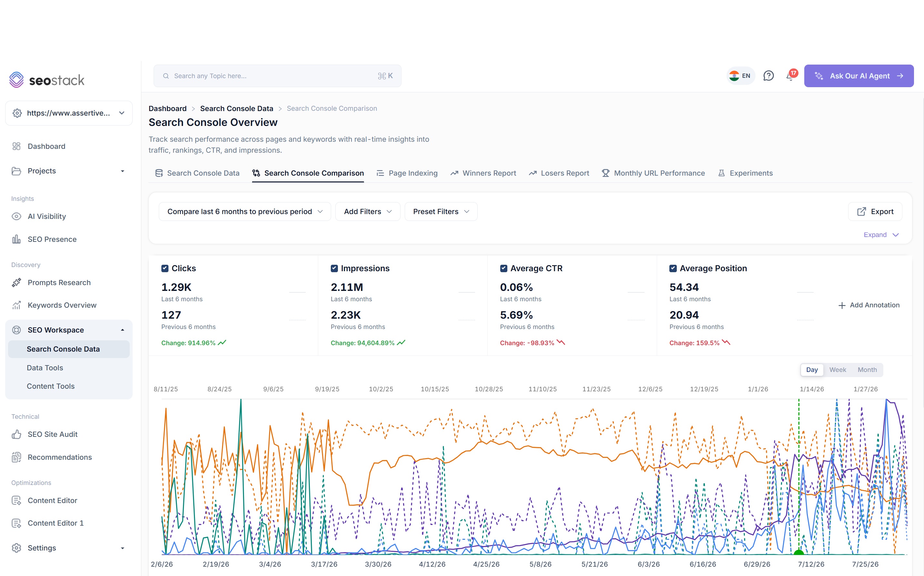Viewport: 924px width, 576px height.
Task: Click the Ask Our AI Agent button
Action: [859, 76]
